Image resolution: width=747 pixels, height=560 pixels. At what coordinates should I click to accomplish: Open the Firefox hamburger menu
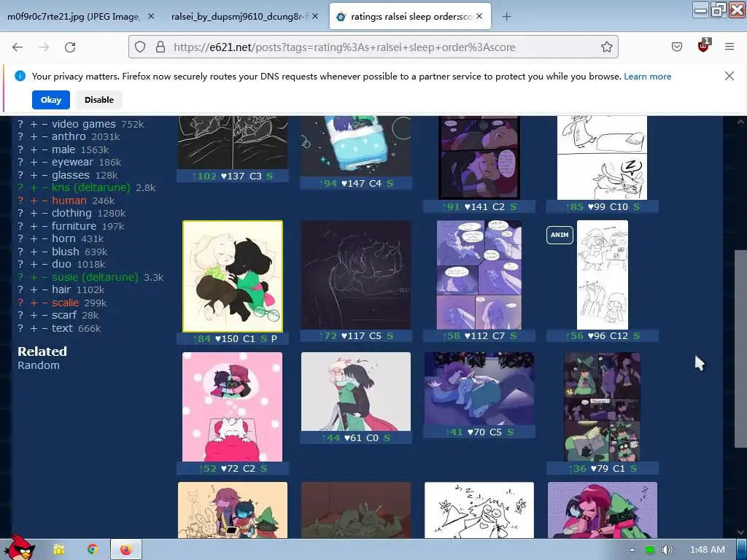[x=729, y=47]
